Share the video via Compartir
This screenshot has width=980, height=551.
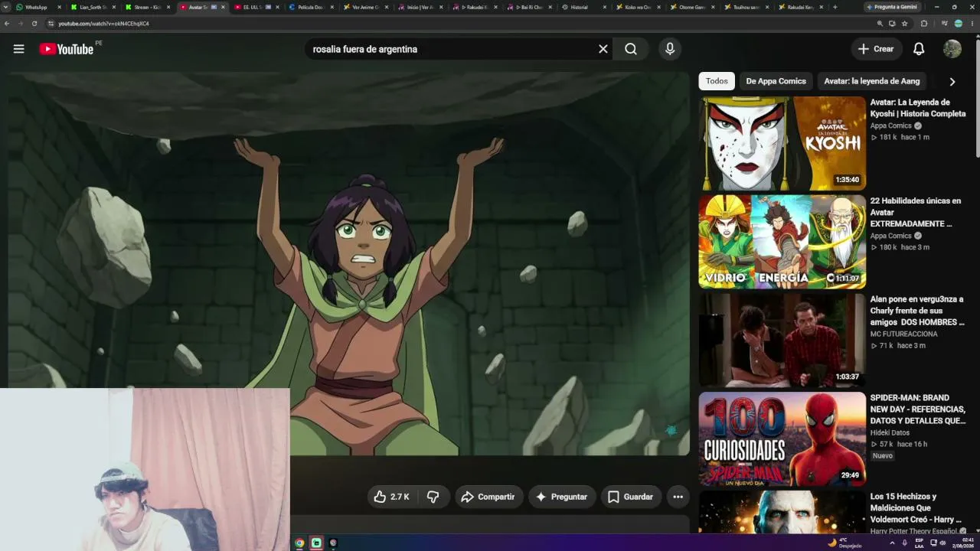tap(488, 497)
